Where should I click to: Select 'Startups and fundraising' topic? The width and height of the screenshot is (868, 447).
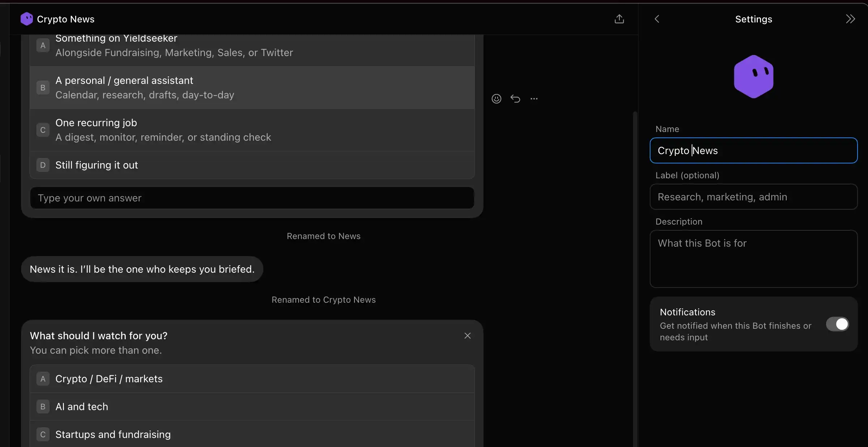tap(252, 434)
